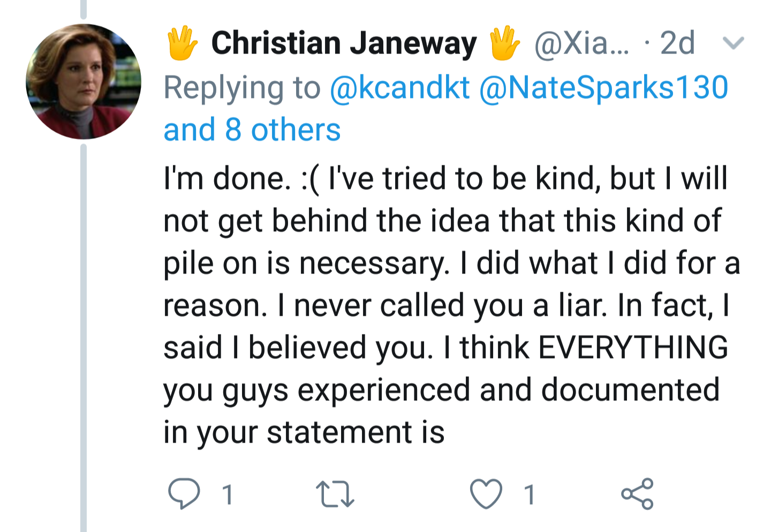Visit the @kcandkt mention
771x532 pixels.
(x=399, y=87)
